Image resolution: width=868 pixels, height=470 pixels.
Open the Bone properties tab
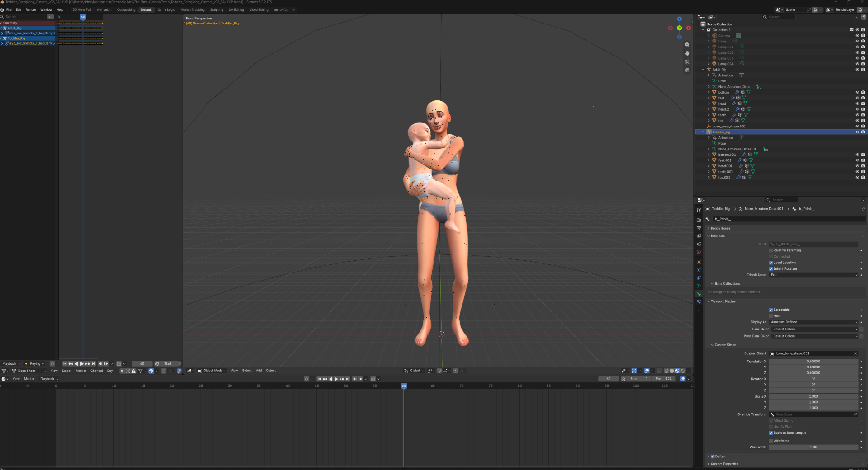(x=698, y=294)
